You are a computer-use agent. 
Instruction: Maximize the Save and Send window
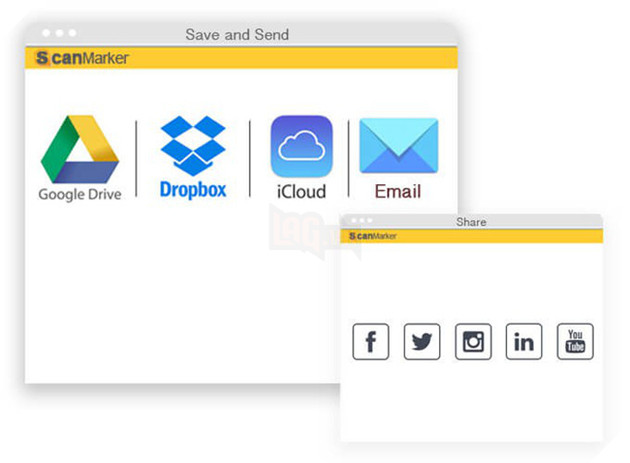click(72, 33)
